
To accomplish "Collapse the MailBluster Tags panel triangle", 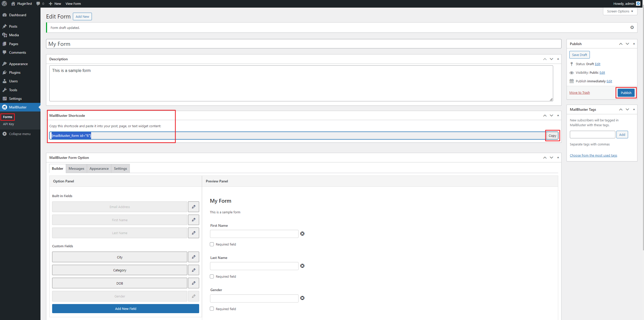I will click(634, 109).
